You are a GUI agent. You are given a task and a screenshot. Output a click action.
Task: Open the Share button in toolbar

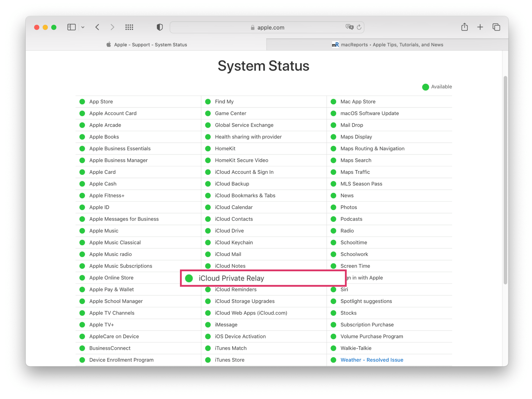coord(464,27)
